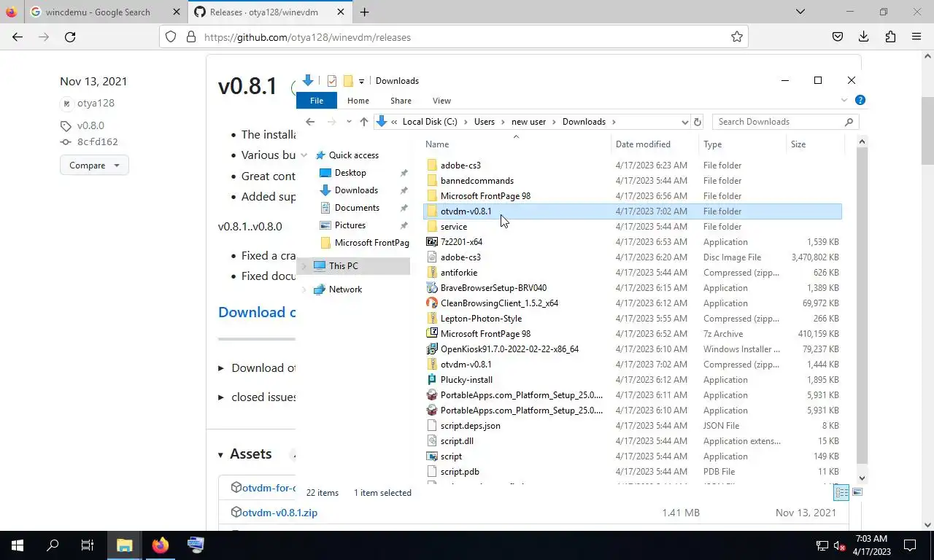The width and height of the screenshot is (934, 560).
Task: Reload the GitHub page in Firefox
Action: [70, 36]
